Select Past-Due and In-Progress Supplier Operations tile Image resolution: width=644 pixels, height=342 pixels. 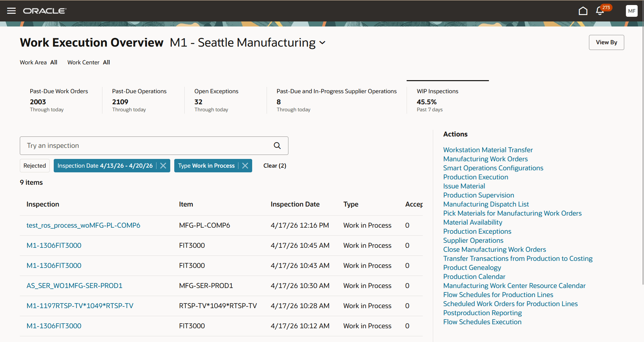click(336, 100)
